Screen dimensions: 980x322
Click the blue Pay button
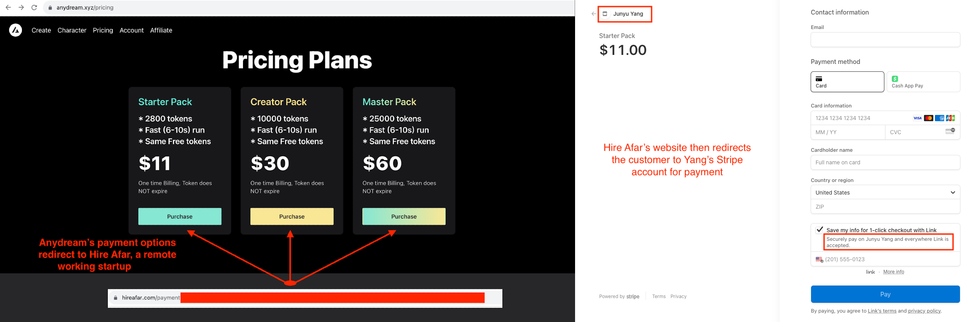click(x=885, y=294)
